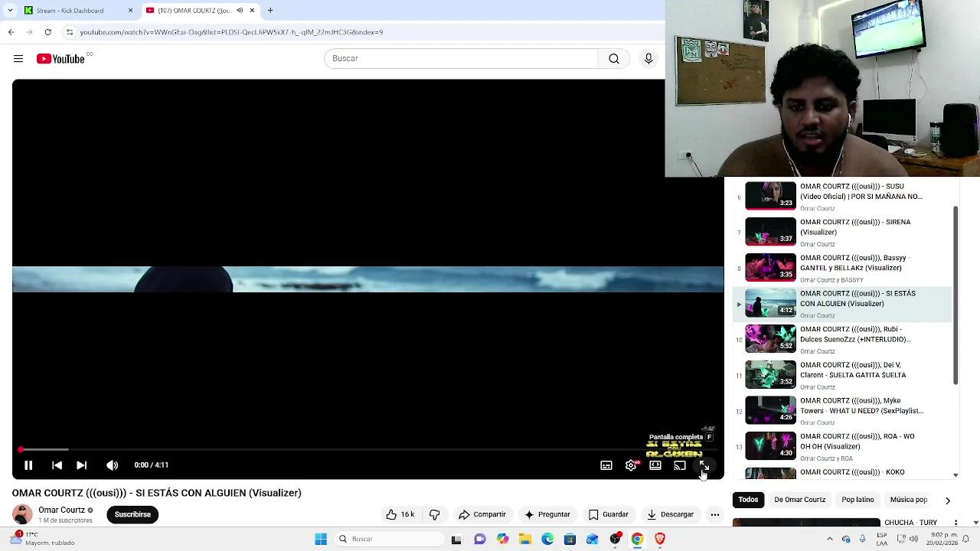The height and width of the screenshot is (551, 980).
Task: Open the player settings gear
Action: click(x=631, y=465)
